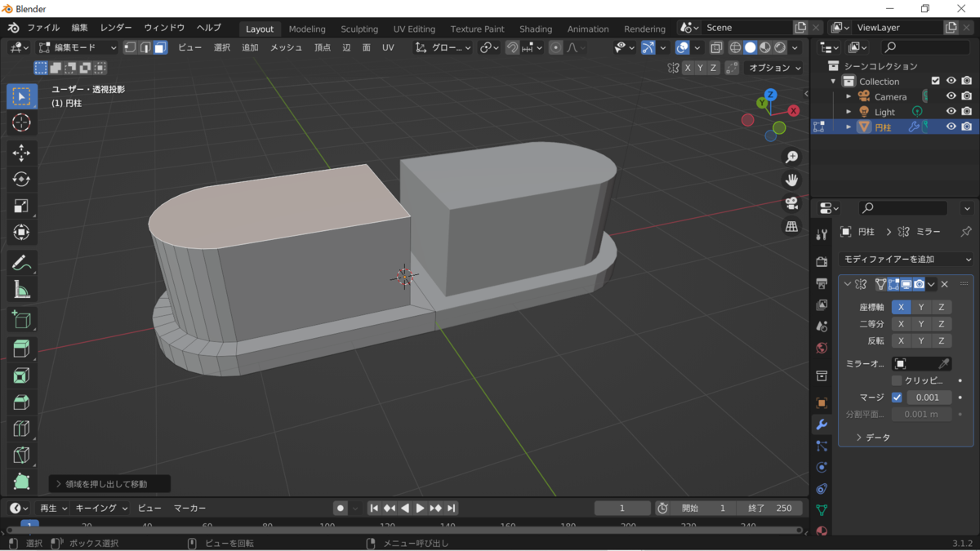Image resolution: width=980 pixels, height=551 pixels.
Task: Pick the Knife tool
Action: tap(22, 455)
